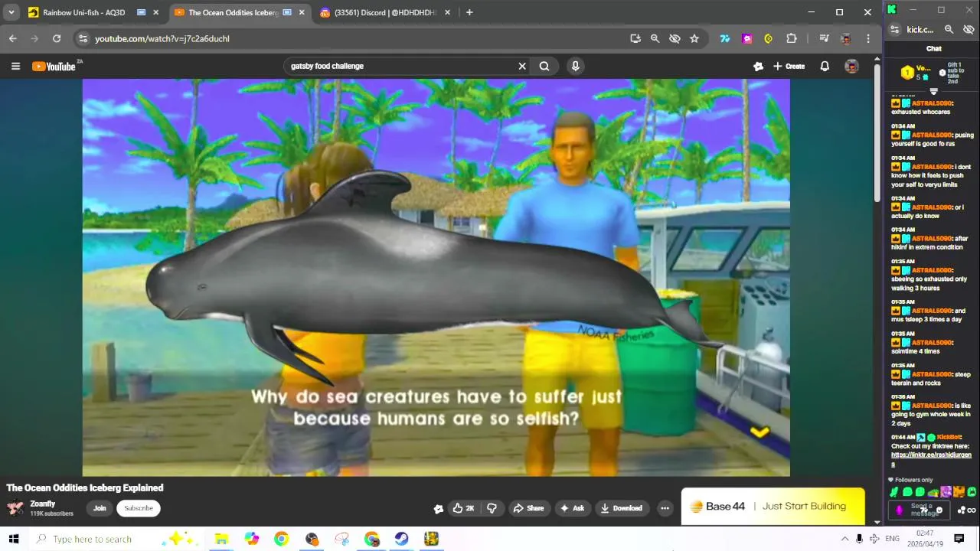Open media controls playlist icon
This screenshot has height=551, width=980.
(824, 38)
